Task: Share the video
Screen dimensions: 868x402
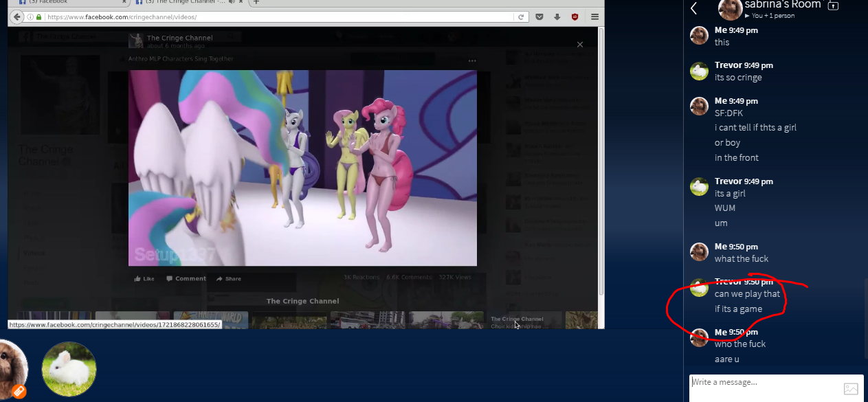Action: (x=229, y=278)
